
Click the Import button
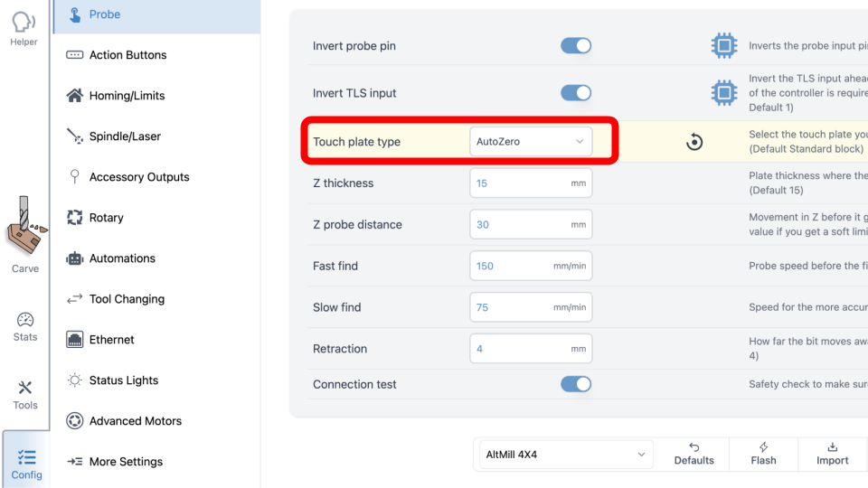(x=832, y=455)
